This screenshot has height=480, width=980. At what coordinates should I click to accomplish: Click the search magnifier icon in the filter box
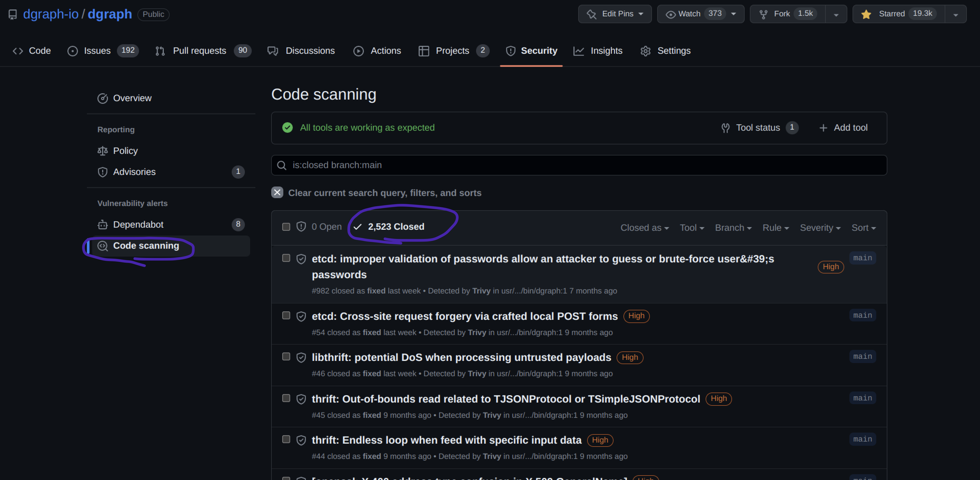[281, 166]
